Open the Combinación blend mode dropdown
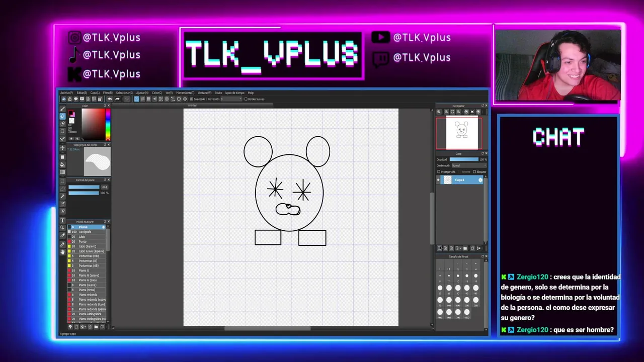This screenshot has height=362, width=644. (x=469, y=165)
